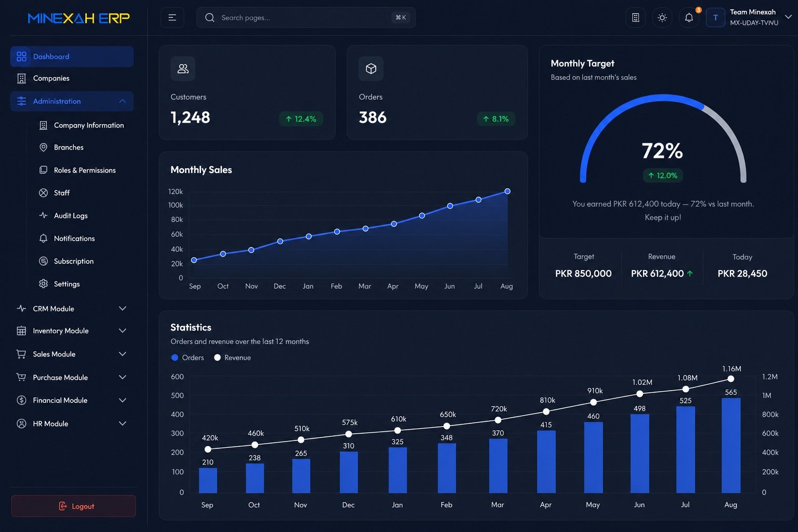Screen dimensions: 798x532
Task: Click the Orders card box icon
Action: pos(371,69)
